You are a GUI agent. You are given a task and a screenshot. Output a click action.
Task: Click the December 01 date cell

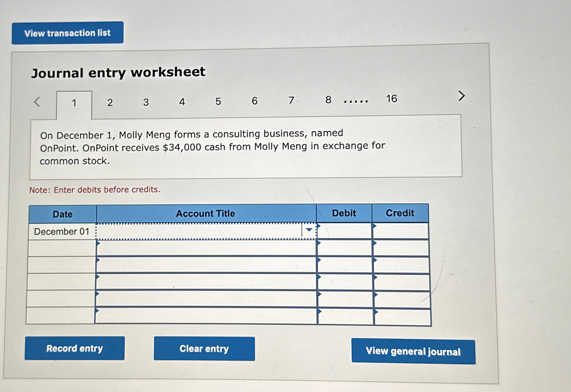coord(62,231)
